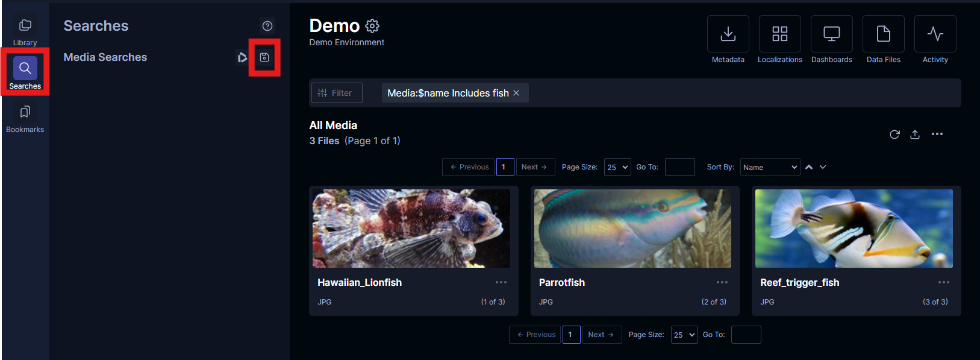Click the bottom Previous page button

[535, 335]
